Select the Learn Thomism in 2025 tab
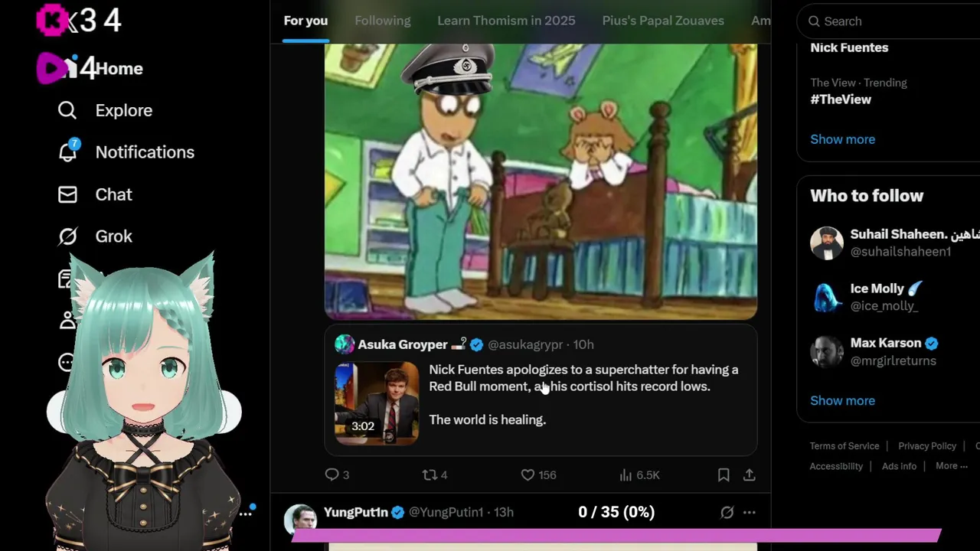Viewport: 980px width, 551px height. click(506, 21)
